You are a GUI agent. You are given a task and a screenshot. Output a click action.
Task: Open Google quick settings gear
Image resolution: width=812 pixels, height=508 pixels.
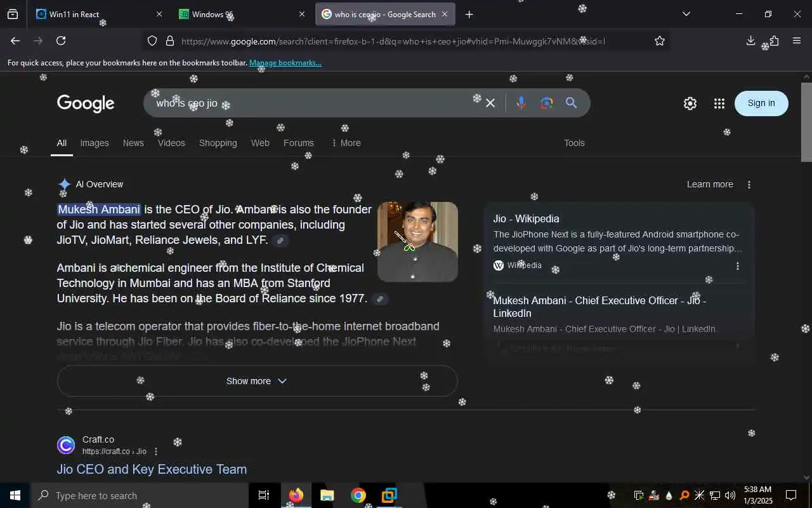click(690, 104)
